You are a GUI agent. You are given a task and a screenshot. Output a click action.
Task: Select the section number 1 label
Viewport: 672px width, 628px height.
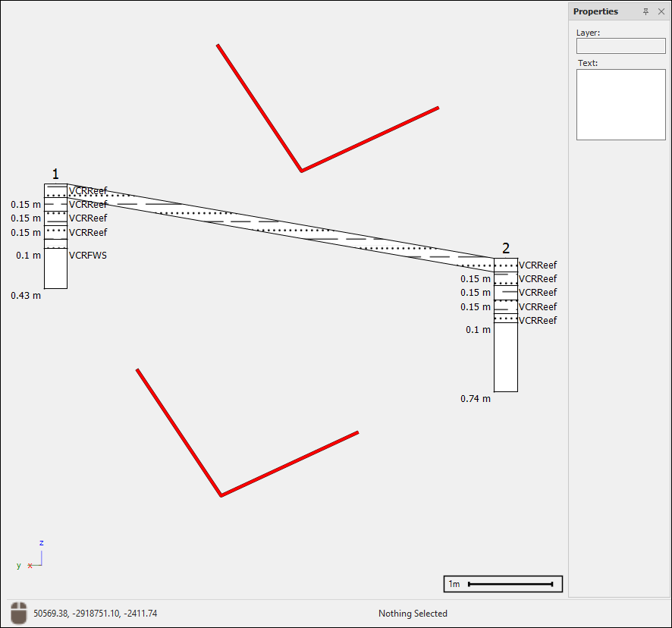55,175
